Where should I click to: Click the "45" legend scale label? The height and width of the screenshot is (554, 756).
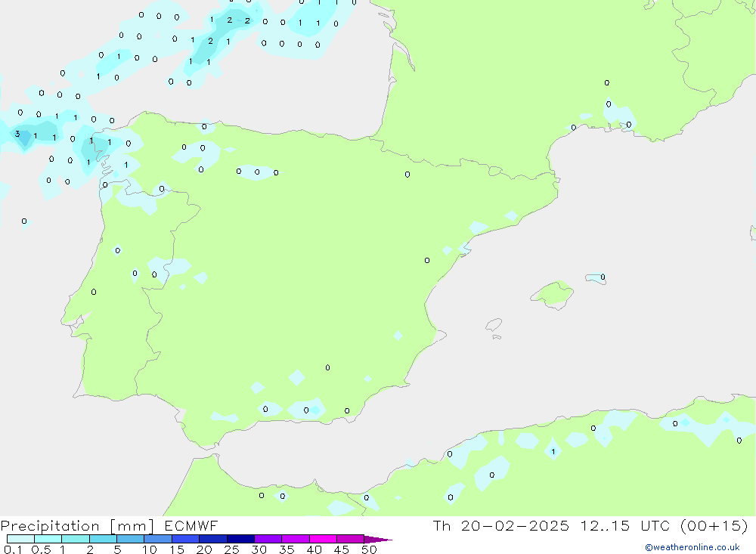[342, 549]
